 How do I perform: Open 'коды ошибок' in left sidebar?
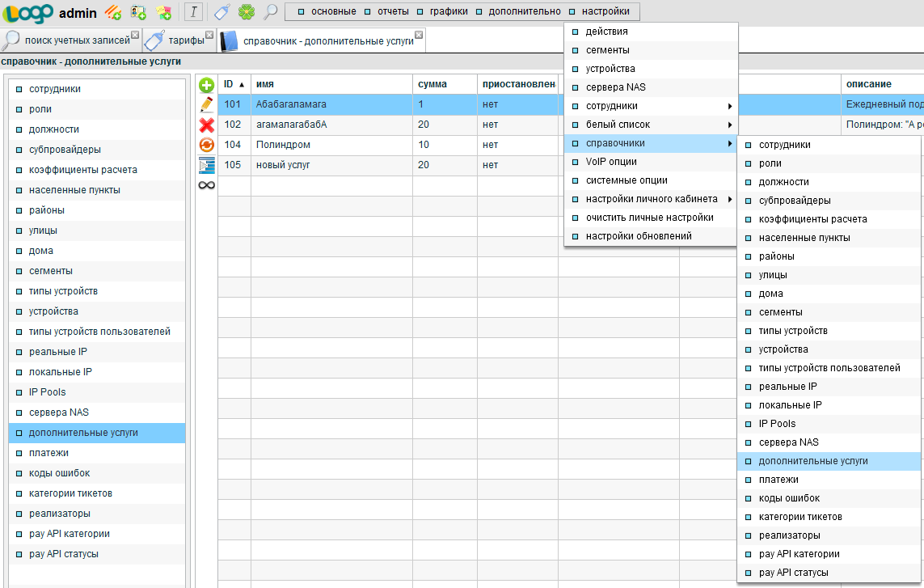pos(59,473)
